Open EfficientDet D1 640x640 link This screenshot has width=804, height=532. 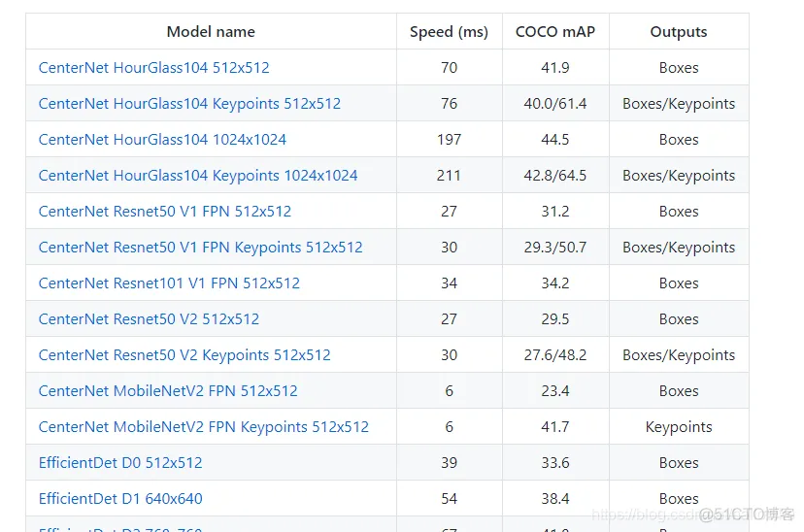tap(120, 498)
